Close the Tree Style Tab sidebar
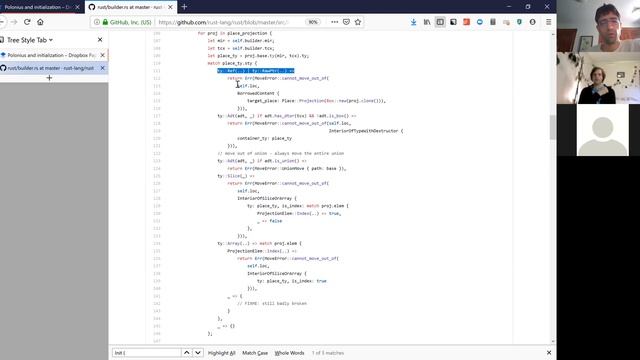This screenshot has height=360, width=640. [100, 40]
